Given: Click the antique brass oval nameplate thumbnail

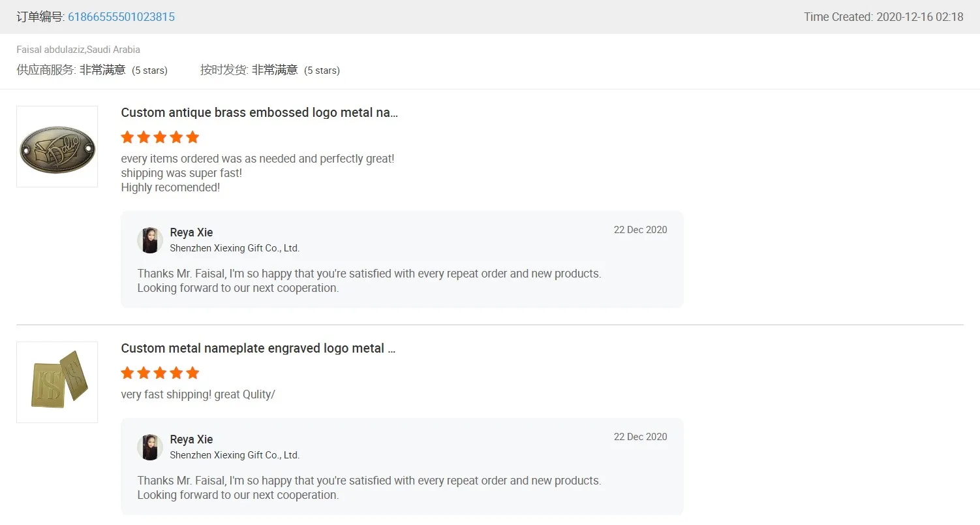Looking at the screenshot, I should pyautogui.click(x=57, y=147).
